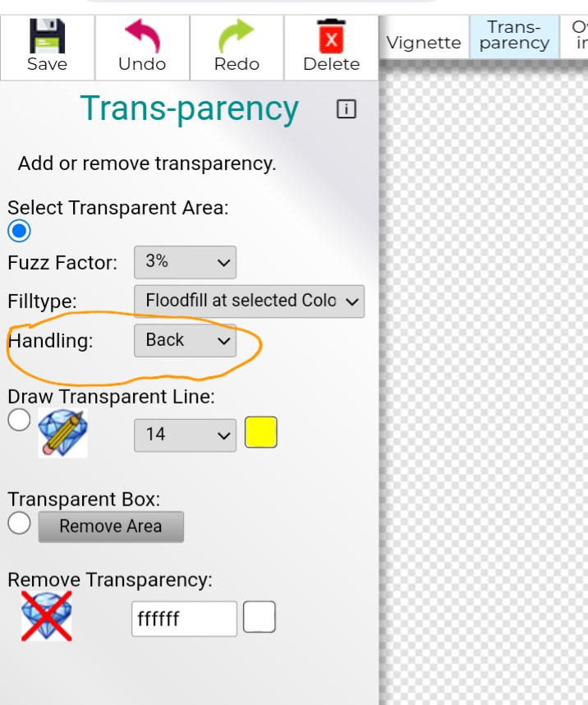Undo the last action
Screen dimensions: 588x705
pos(142,36)
